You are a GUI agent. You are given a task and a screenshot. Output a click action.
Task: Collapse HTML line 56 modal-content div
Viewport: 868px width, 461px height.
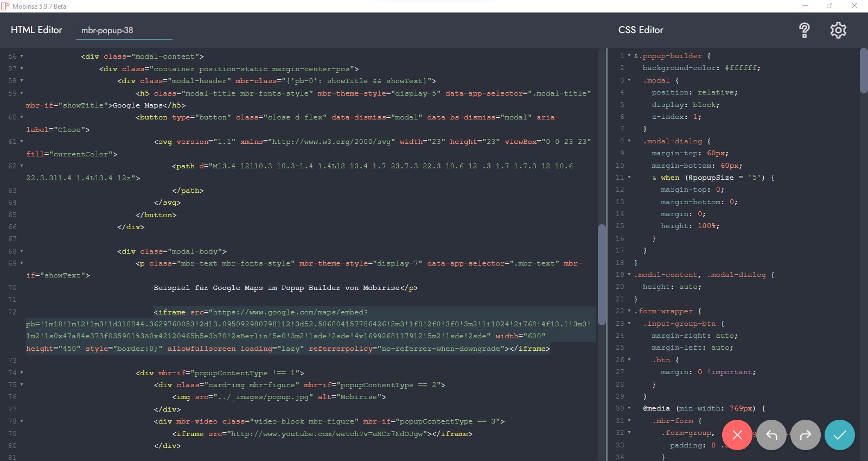click(x=22, y=56)
